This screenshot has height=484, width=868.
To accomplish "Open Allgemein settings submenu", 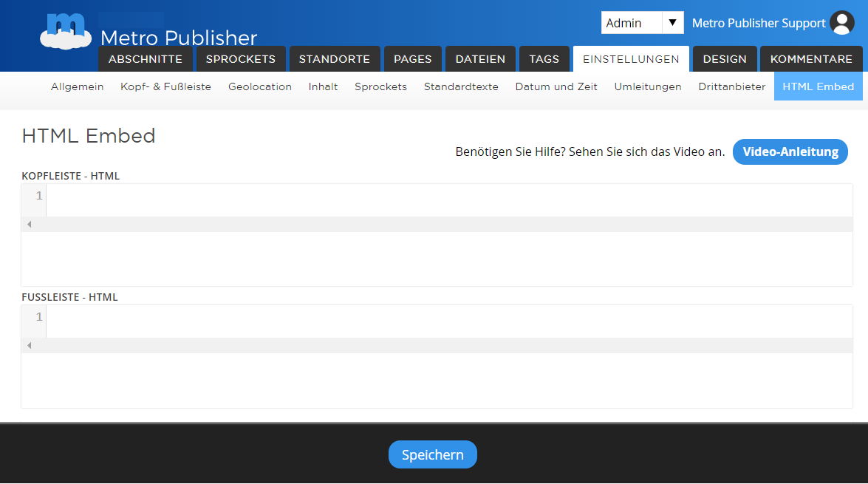I will point(77,86).
